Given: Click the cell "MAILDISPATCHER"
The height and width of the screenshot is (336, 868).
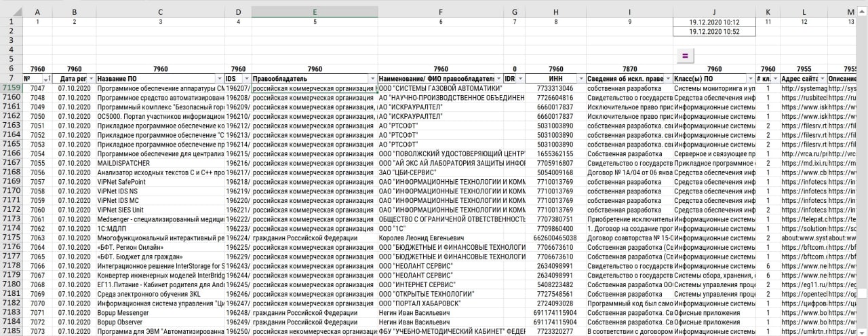Looking at the screenshot, I should pyautogui.click(x=160, y=163).
